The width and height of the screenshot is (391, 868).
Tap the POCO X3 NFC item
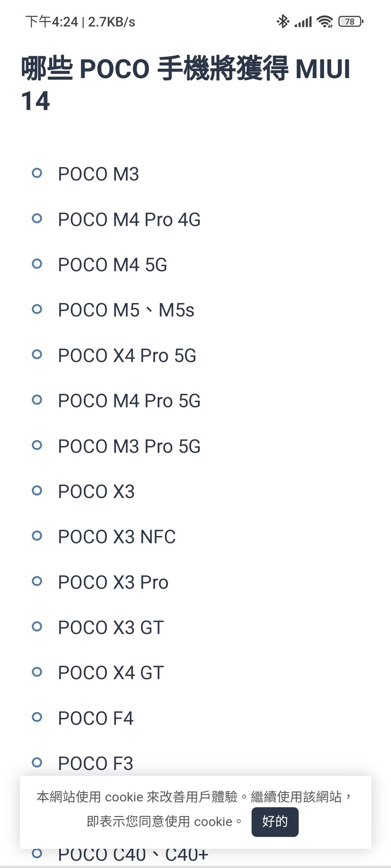click(117, 537)
